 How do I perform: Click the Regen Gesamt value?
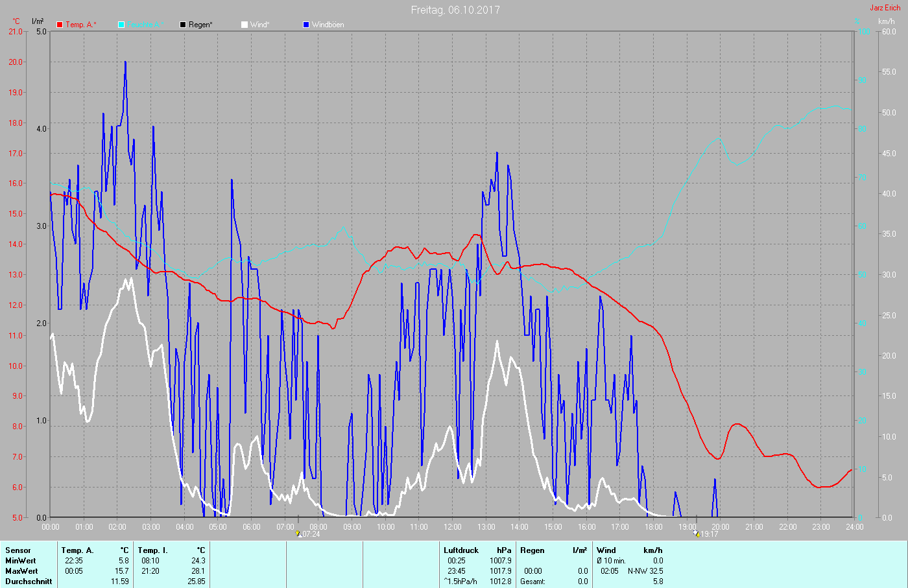coord(582,582)
